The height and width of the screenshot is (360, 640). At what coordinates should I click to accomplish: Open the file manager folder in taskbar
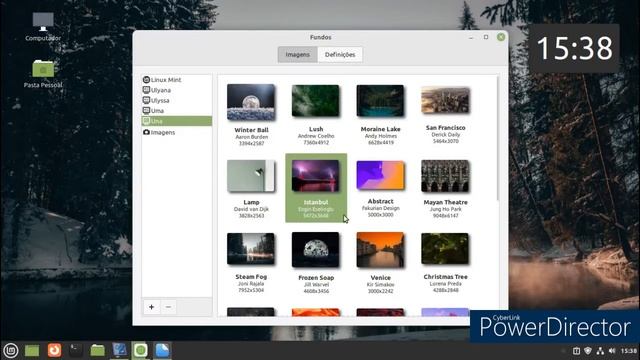(98, 350)
